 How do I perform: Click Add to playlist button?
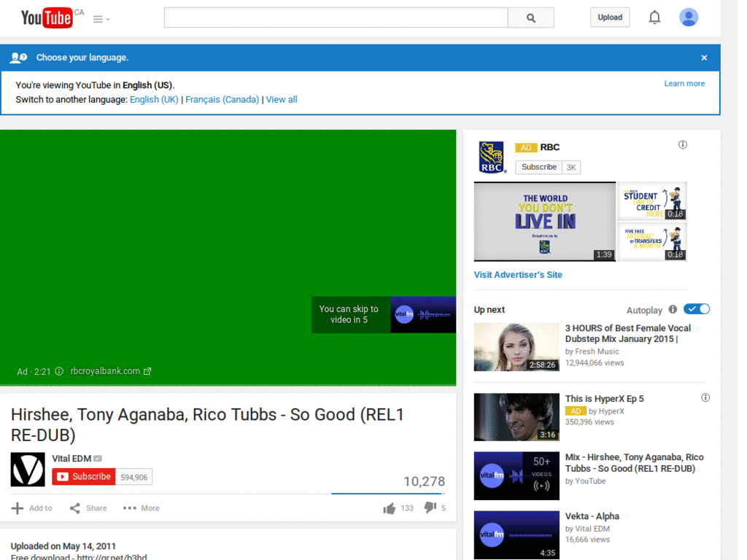(x=31, y=508)
